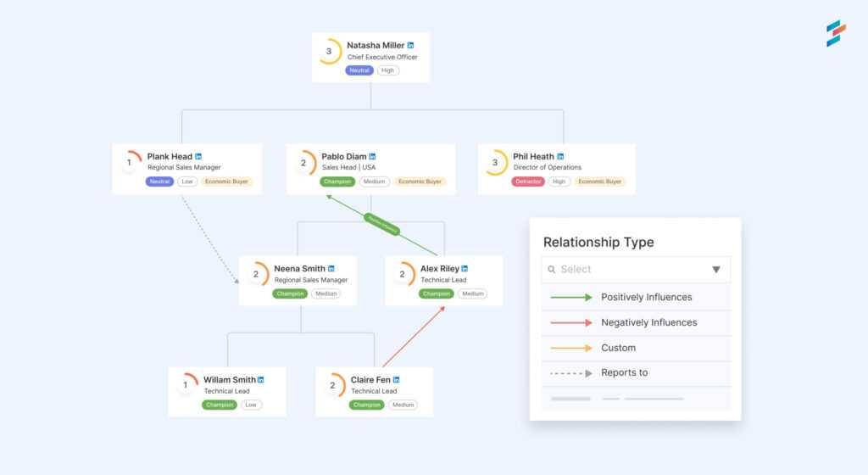
Task: Open Claire Fen's LinkedIn icon
Action: click(x=397, y=380)
